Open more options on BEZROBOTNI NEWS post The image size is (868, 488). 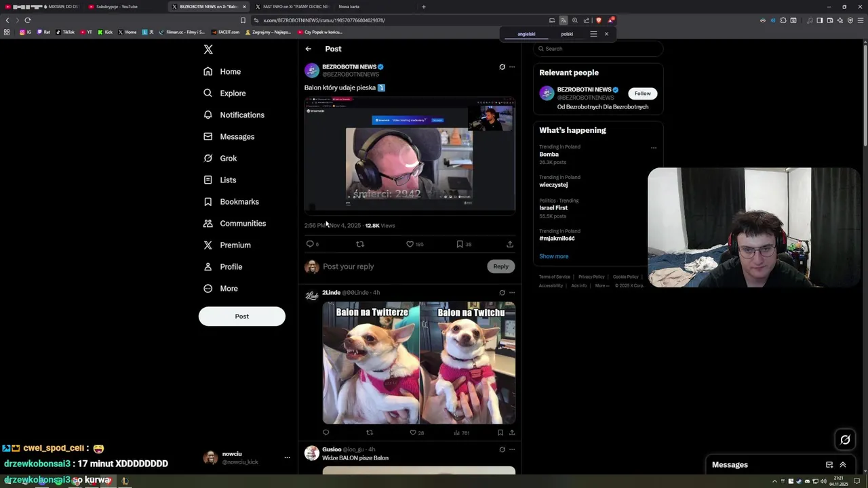(512, 67)
